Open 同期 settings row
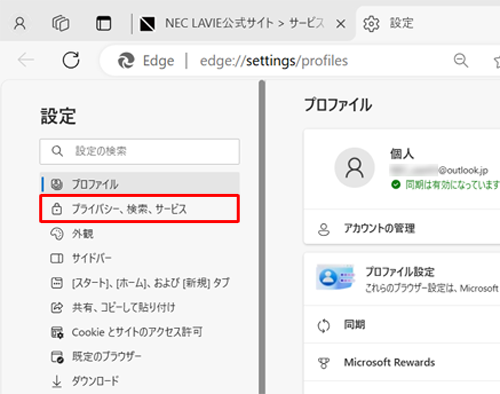 402,325
